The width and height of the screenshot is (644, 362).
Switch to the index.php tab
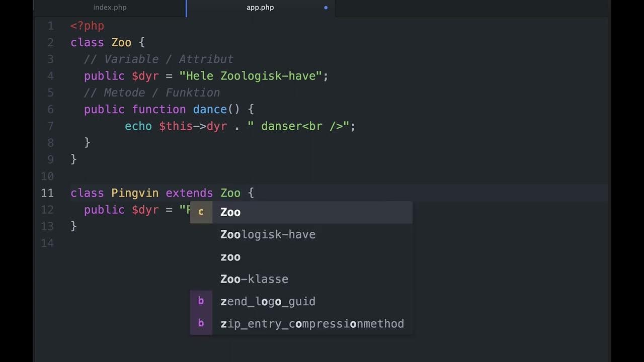109,8
